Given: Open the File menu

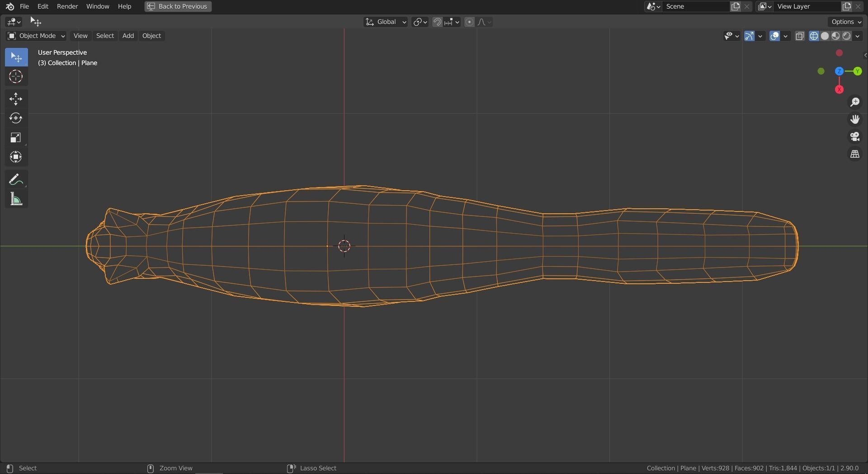Looking at the screenshot, I should point(24,6).
